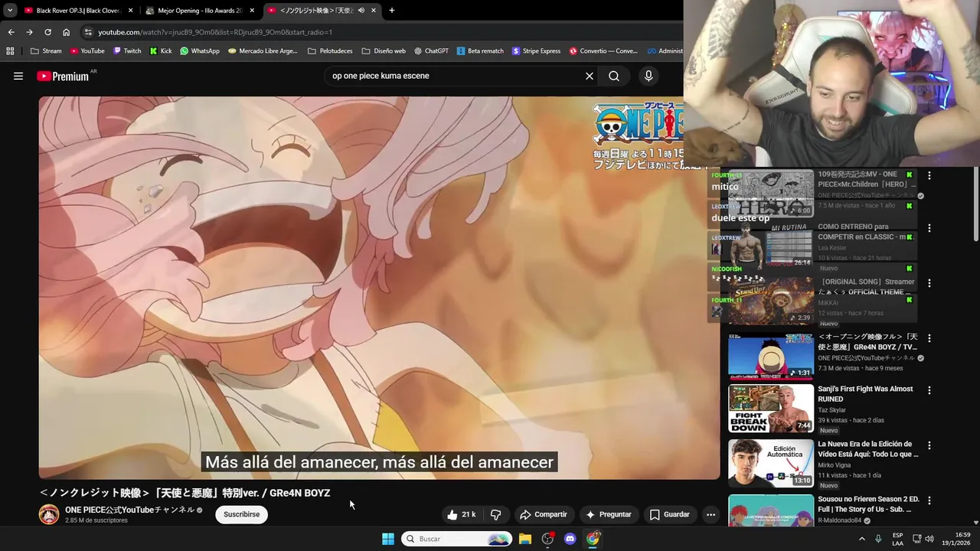Open the ONE PIECE channel avatar

click(x=49, y=514)
